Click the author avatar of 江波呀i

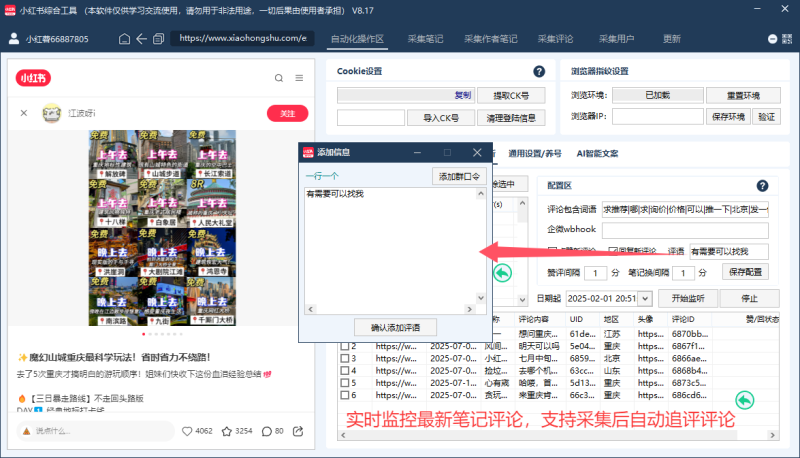point(52,113)
